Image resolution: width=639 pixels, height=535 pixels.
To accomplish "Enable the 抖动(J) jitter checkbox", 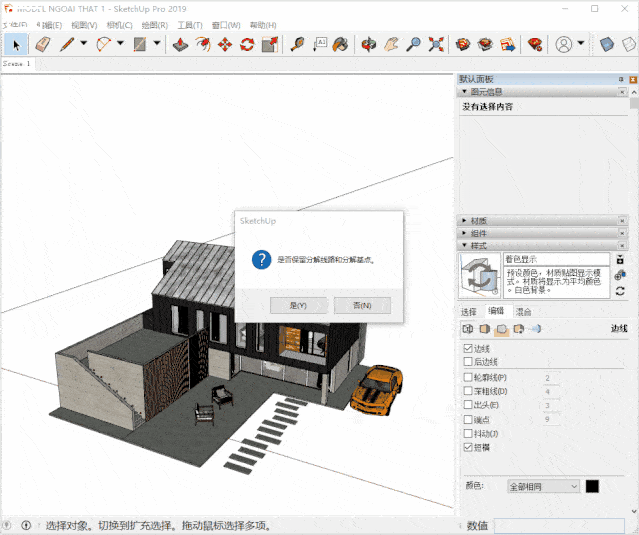I will [x=468, y=434].
